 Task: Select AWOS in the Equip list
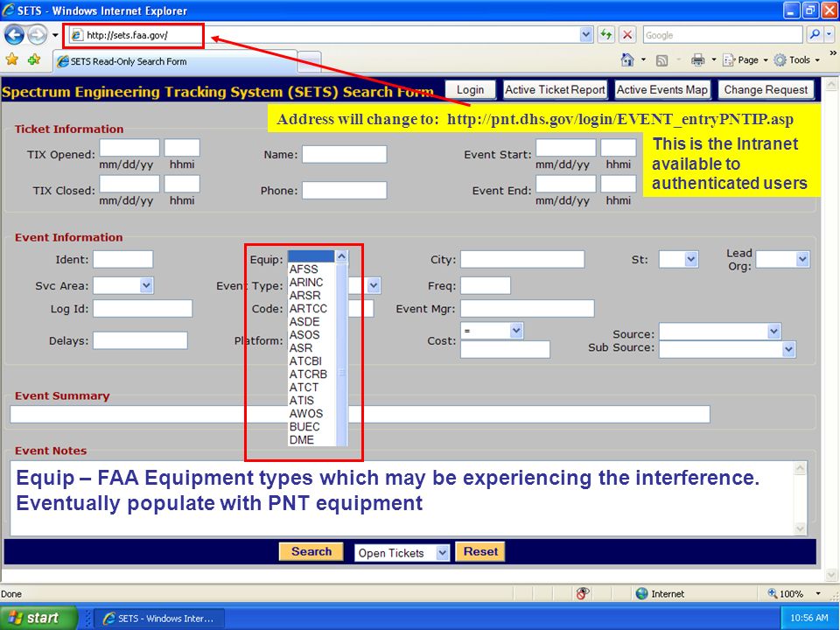tap(311, 414)
